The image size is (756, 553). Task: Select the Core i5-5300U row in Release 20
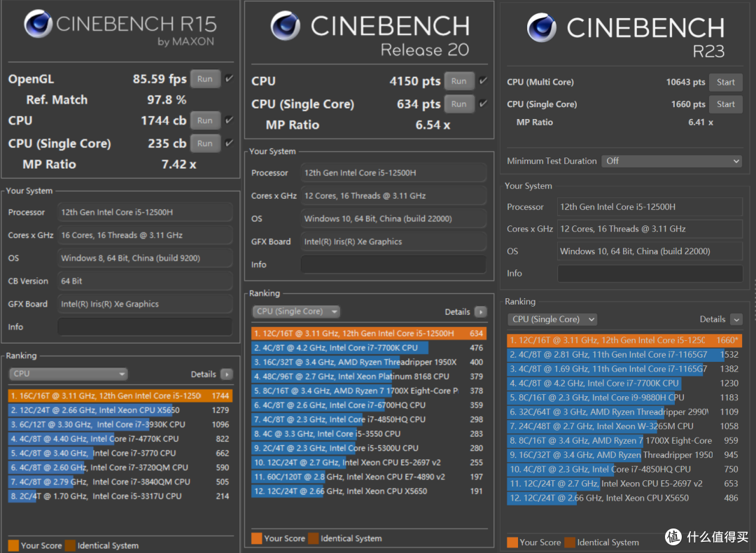(x=369, y=448)
